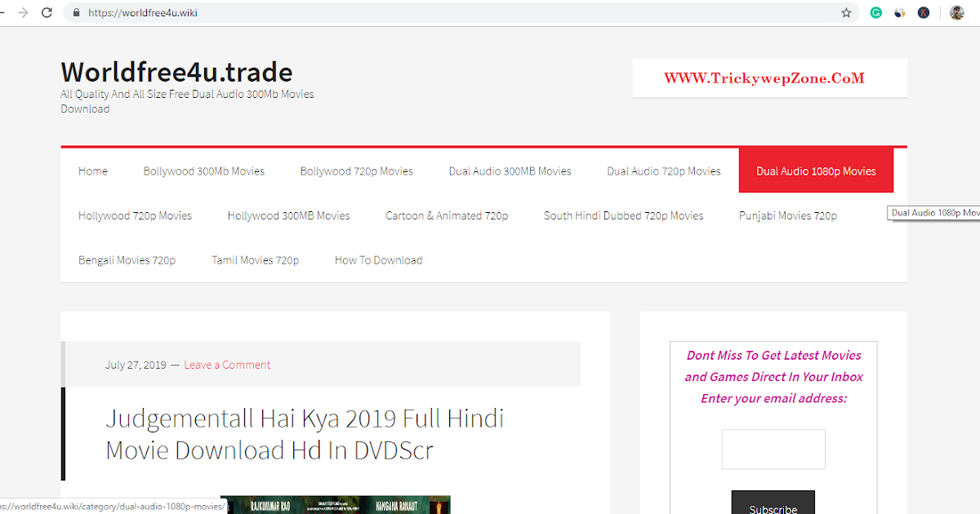The width and height of the screenshot is (980, 514).
Task: Open Judgementall Hai Kya 2019 post title
Action: [x=305, y=434]
